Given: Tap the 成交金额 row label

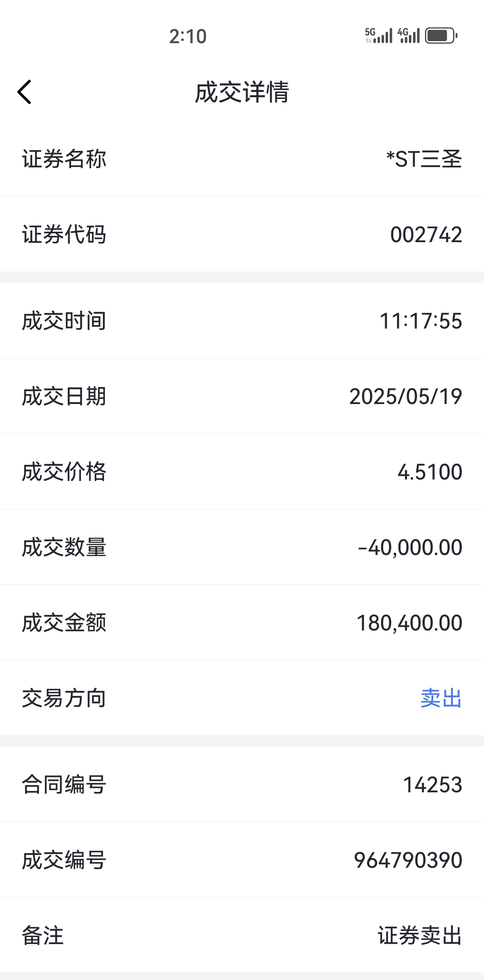Looking at the screenshot, I should (64, 623).
